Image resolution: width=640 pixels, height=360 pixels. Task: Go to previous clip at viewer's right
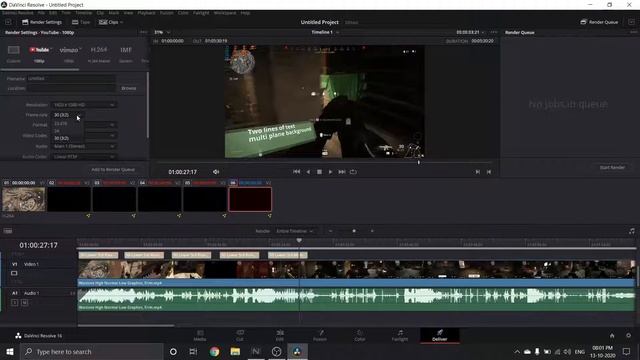[489, 172]
